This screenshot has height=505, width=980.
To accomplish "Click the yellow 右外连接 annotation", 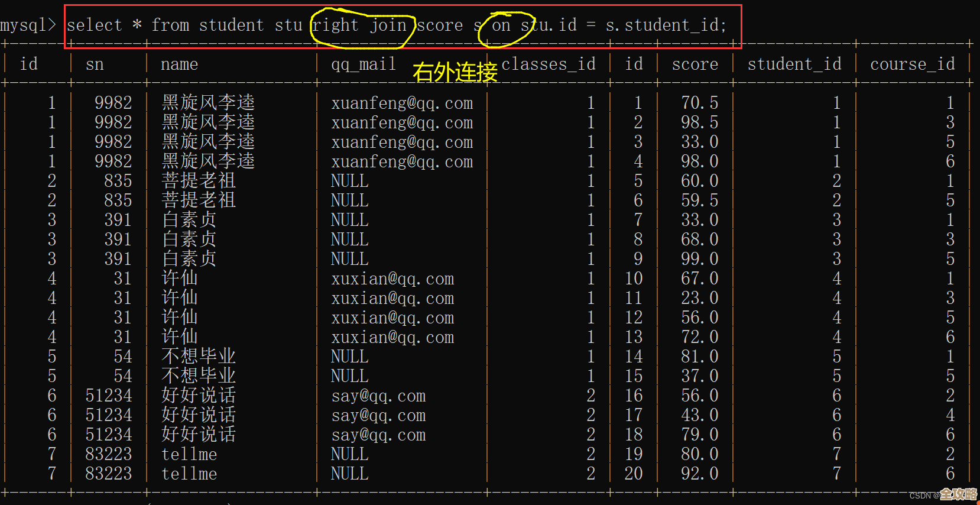I will (455, 73).
